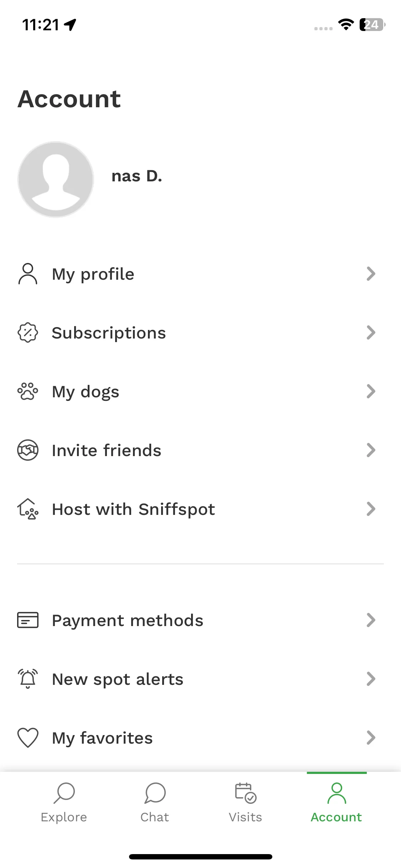Tap the discount badge icon for Subscriptions
This screenshot has height=868, width=401.
[28, 332]
